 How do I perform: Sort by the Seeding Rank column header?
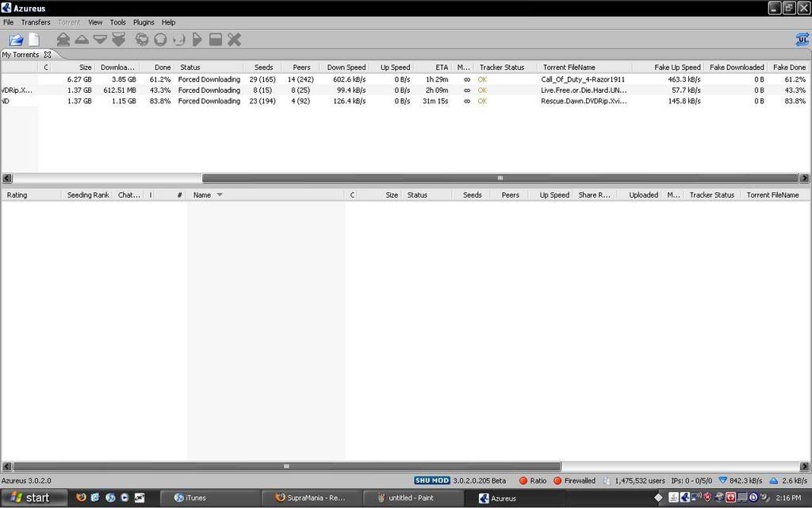pyautogui.click(x=88, y=195)
